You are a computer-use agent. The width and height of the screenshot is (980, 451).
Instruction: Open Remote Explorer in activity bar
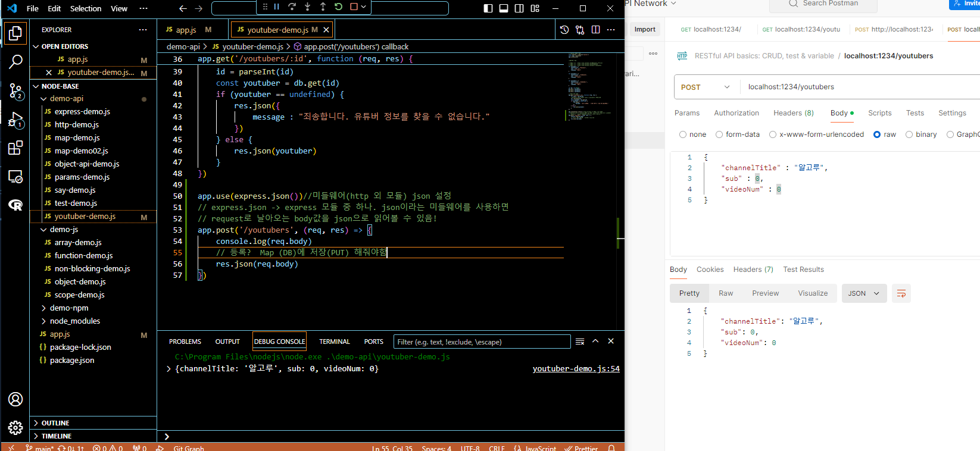[15, 176]
